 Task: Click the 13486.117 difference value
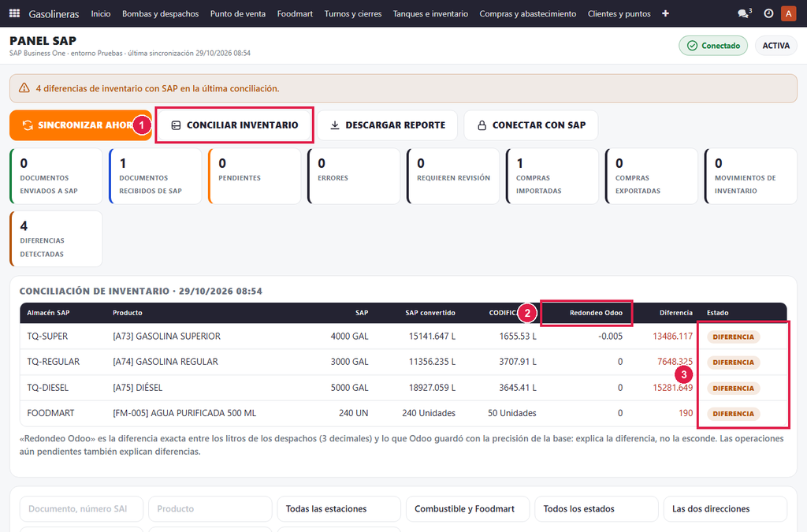click(x=673, y=337)
